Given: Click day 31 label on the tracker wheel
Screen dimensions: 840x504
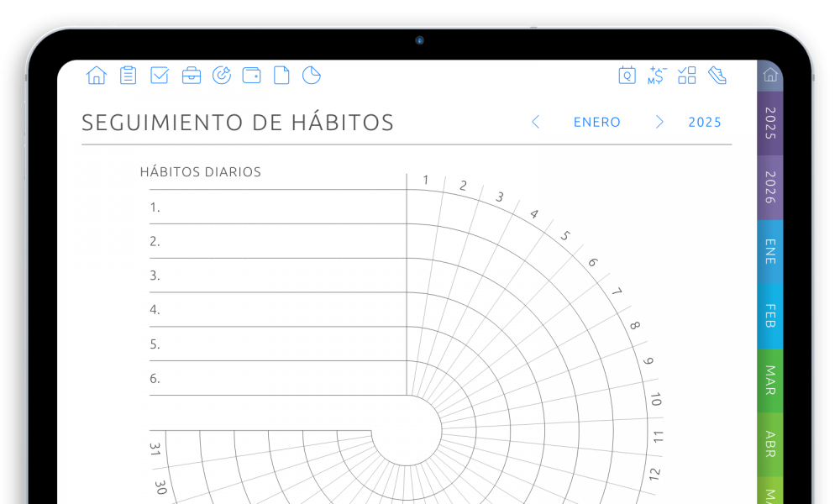Looking at the screenshot, I should coord(155,449).
